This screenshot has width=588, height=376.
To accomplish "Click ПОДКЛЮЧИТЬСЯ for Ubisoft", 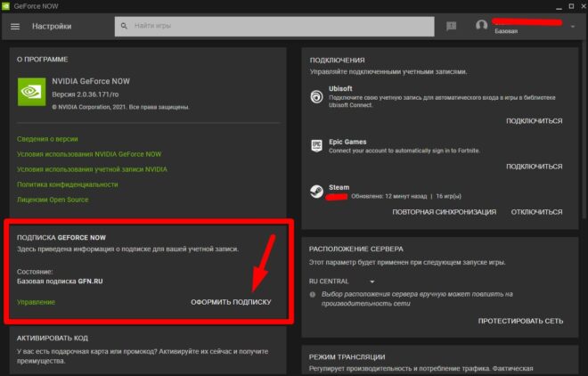I will point(535,121).
